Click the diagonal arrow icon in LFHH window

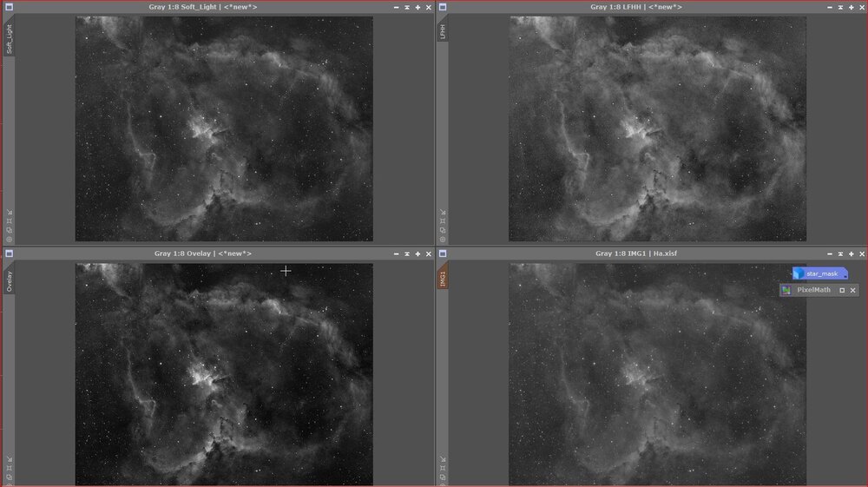(x=444, y=212)
